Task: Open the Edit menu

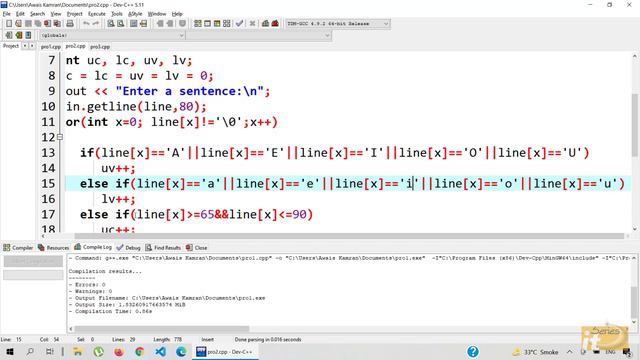Action: coord(20,14)
